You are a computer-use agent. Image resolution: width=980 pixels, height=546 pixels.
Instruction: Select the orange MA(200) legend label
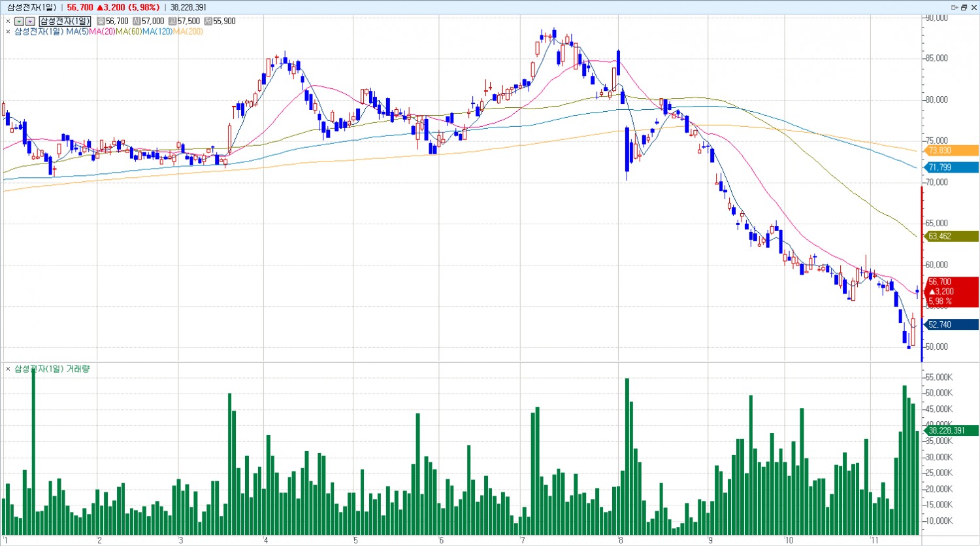point(188,31)
